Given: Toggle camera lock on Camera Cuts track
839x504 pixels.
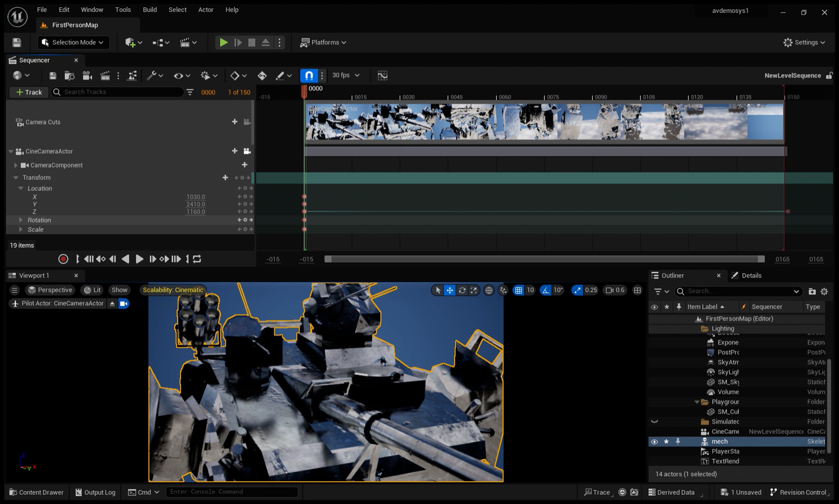Looking at the screenshot, I should pos(247,122).
